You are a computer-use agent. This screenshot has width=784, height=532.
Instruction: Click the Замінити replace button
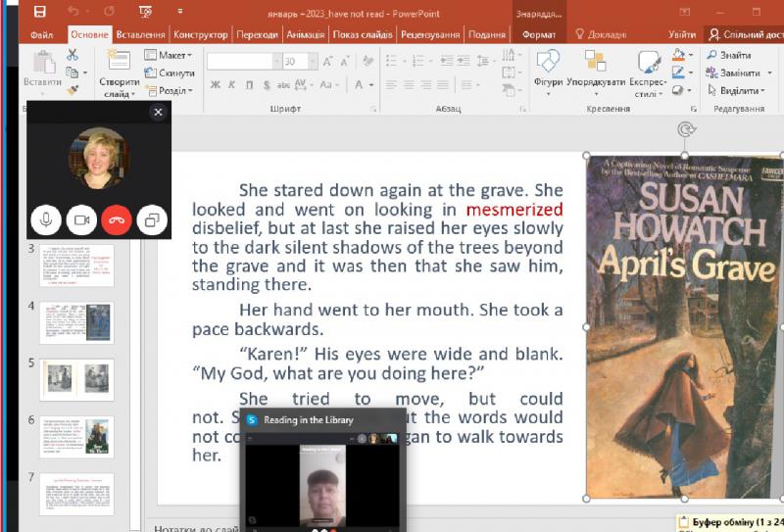[733, 73]
